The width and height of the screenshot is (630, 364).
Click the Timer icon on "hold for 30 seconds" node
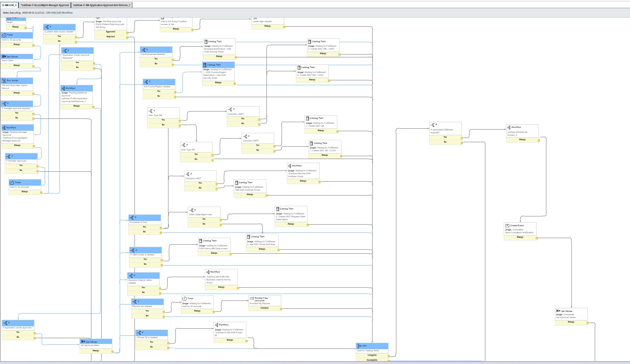click(x=5, y=35)
